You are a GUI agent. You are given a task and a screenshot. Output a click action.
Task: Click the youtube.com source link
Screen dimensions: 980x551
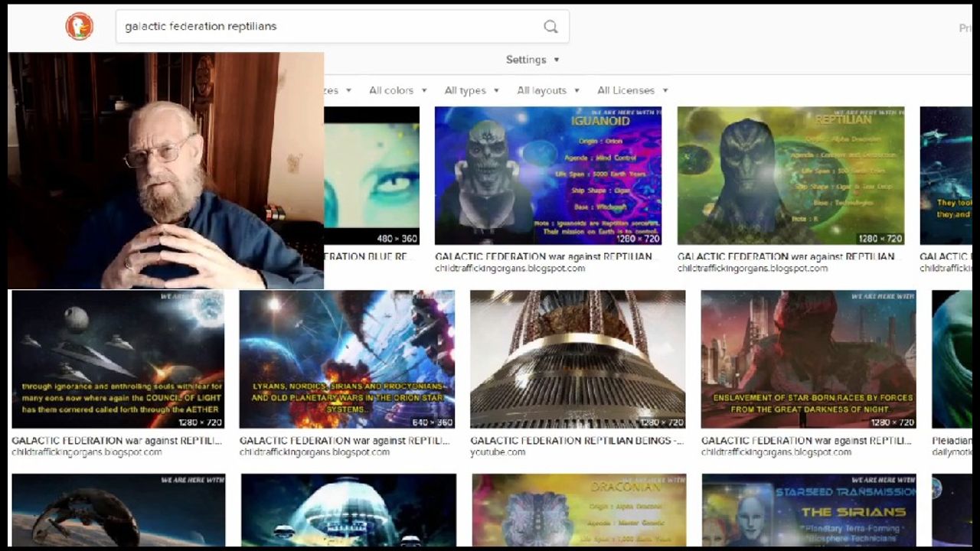tap(498, 452)
